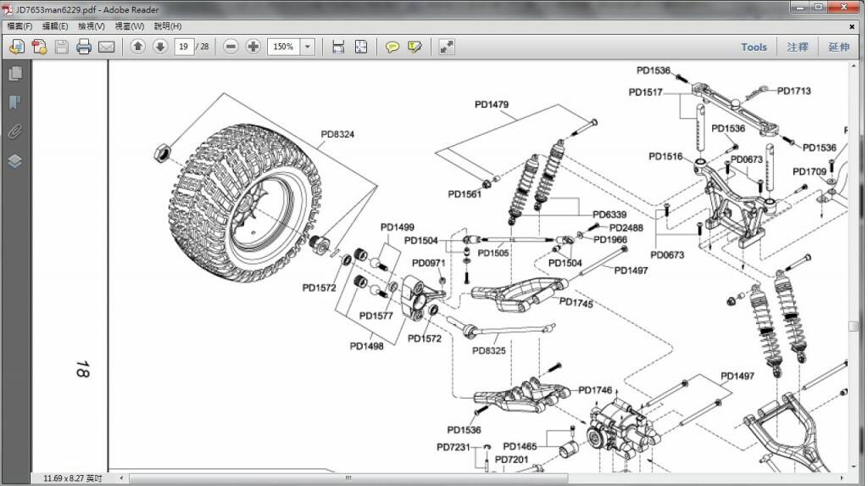This screenshot has height=486, width=868.
Task: Click the PD7201 part label
Action: (511, 460)
